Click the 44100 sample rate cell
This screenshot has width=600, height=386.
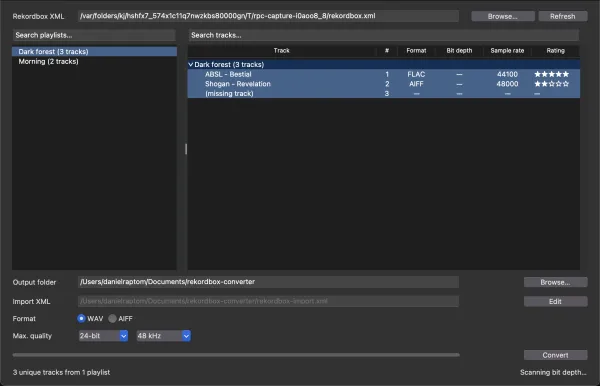click(x=507, y=74)
